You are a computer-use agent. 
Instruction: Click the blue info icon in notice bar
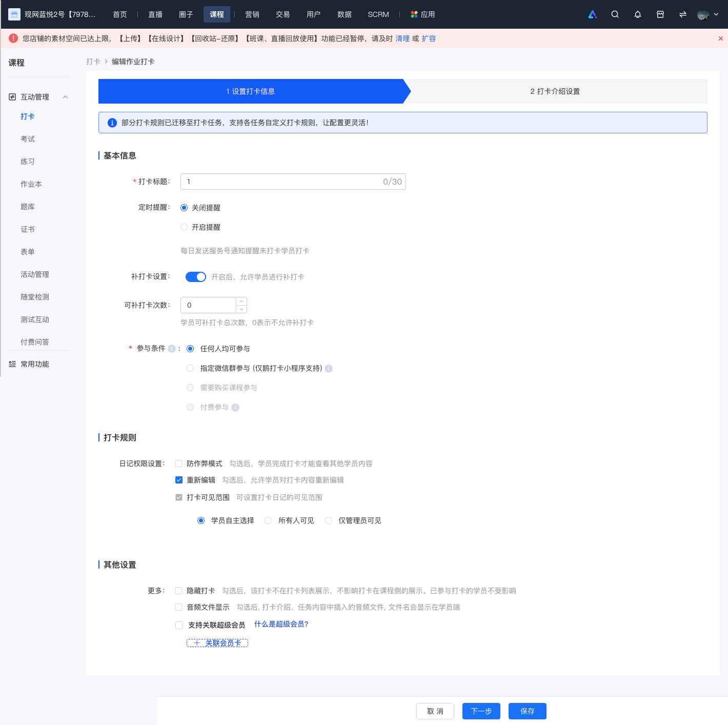[112, 123]
